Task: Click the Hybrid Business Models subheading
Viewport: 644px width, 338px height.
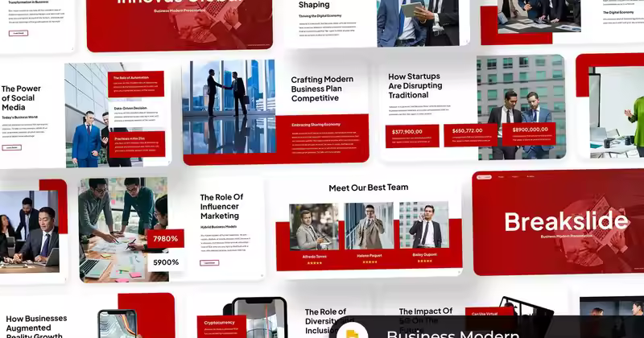Action: [x=218, y=227]
